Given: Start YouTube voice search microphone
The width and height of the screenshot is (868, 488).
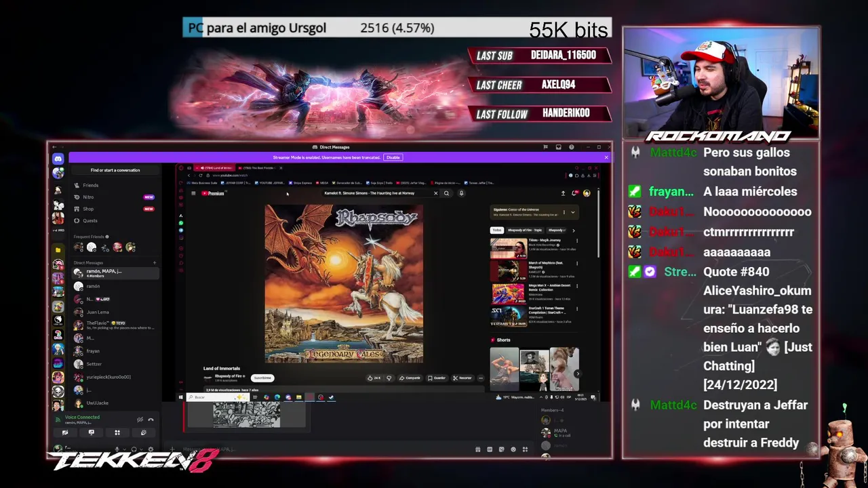Looking at the screenshot, I should [461, 193].
